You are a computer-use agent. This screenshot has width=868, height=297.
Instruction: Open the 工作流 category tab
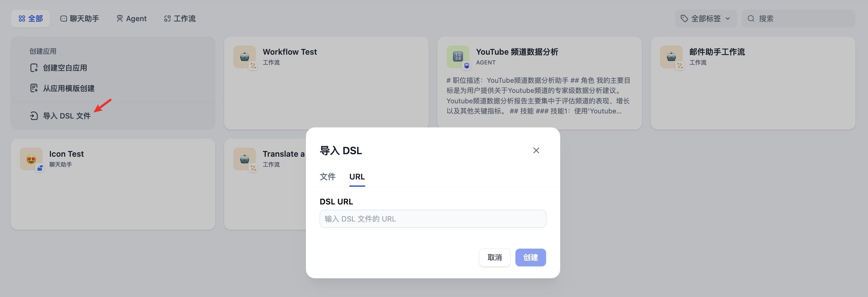pyautogui.click(x=180, y=19)
